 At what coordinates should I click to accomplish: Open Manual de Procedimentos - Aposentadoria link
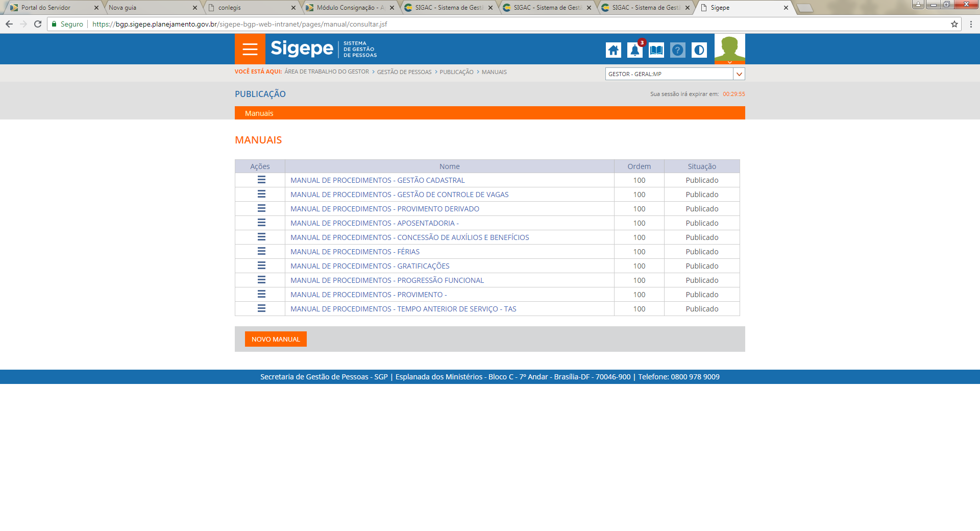[375, 223]
